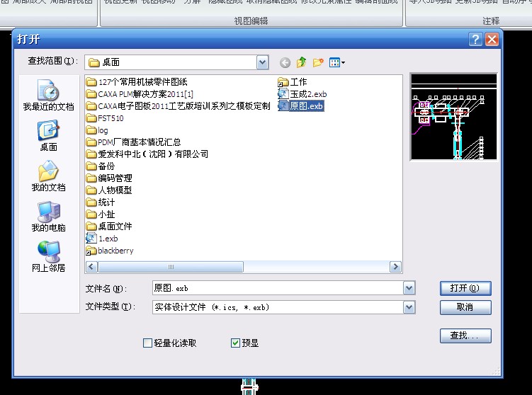This screenshot has width=532, height=395.
Task: Select the 1.exb file icon
Action: point(91,239)
